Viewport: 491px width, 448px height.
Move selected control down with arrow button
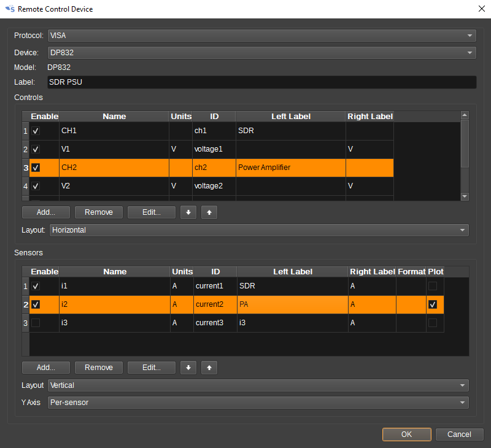[188, 212]
